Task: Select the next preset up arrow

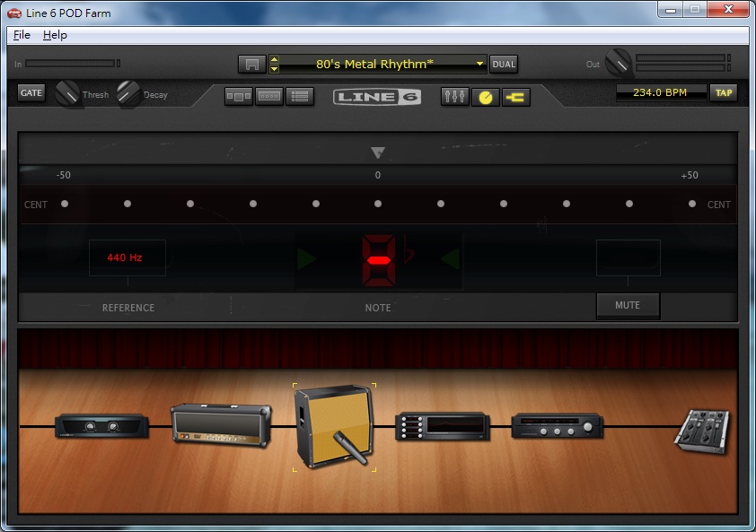Action: 274,60
